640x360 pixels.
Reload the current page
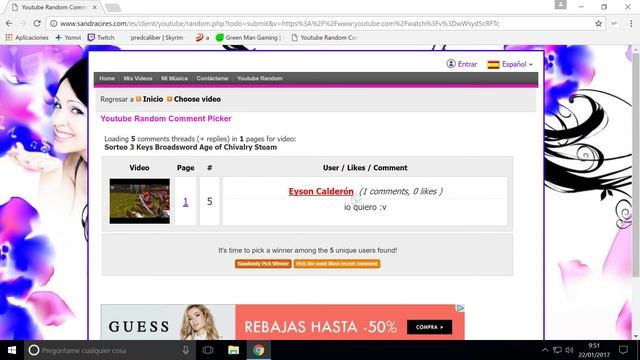37,24
